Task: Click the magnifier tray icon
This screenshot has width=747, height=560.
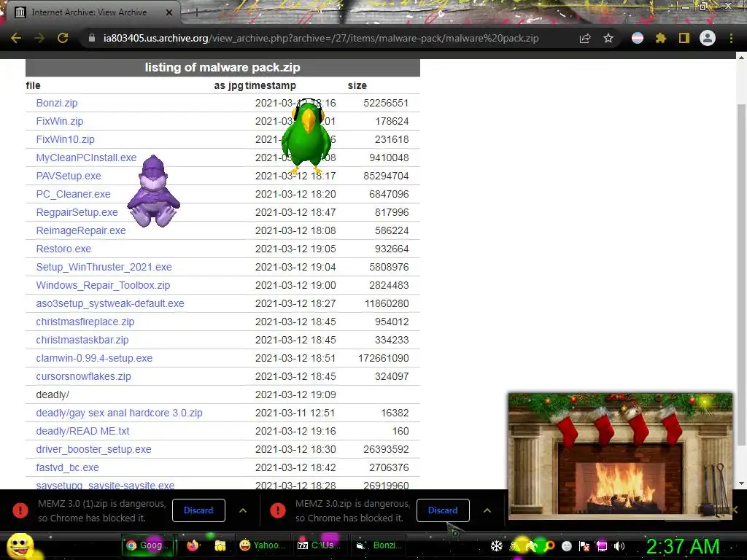Action: tap(550, 546)
